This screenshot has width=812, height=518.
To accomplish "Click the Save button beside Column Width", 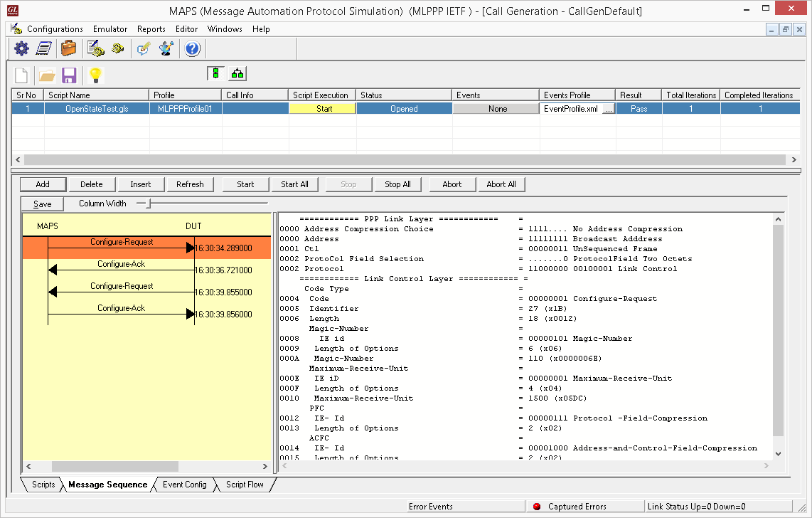I will pos(43,204).
